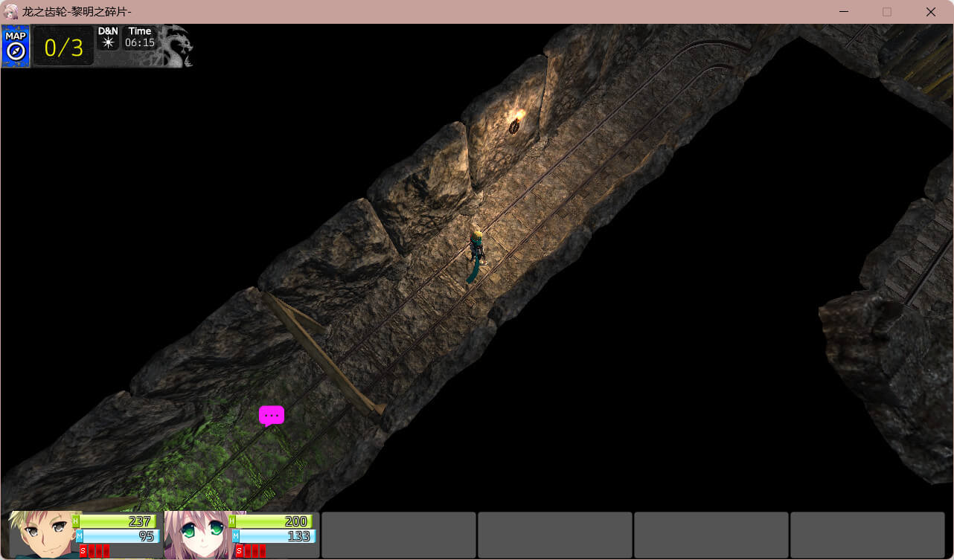The width and height of the screenshot is (954, 560).
Task: Click the dragon emblem in the HUD
Action: pyautogui.click(x=177, y=46)
